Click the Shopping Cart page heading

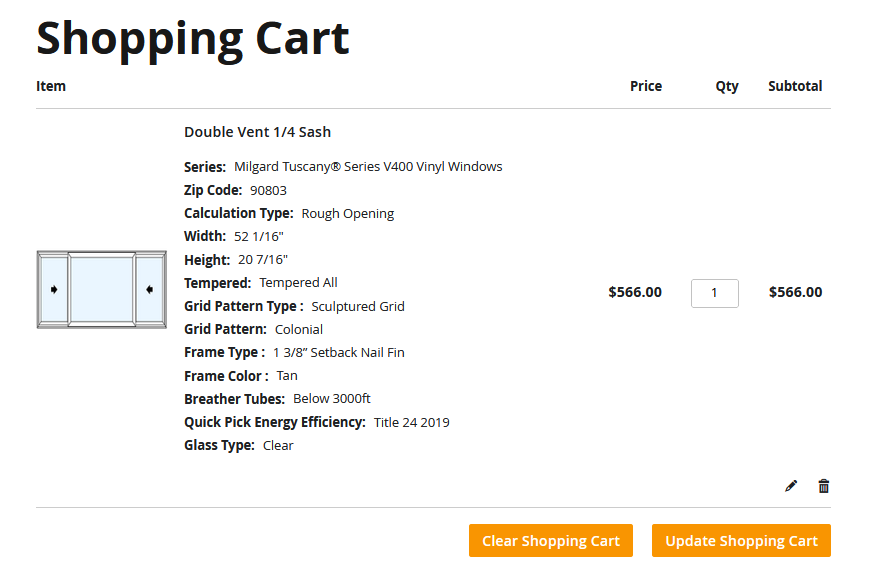[192, 39]
